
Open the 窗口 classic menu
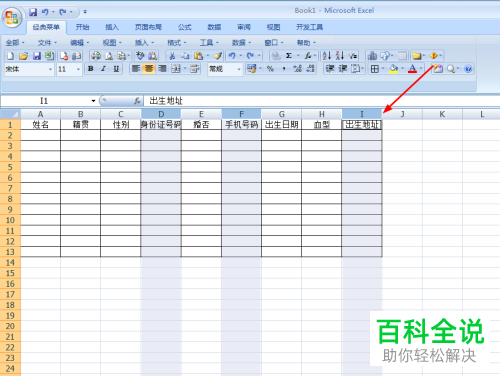(x=274, y=43)
